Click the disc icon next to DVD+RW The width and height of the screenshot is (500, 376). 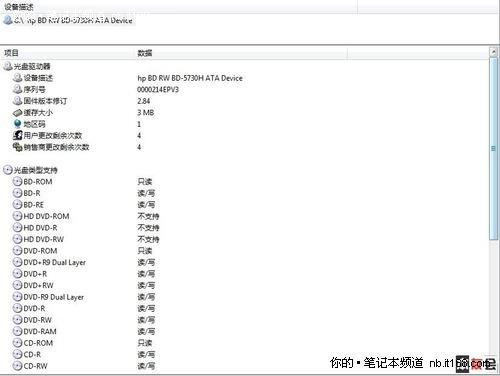[17, 285]
